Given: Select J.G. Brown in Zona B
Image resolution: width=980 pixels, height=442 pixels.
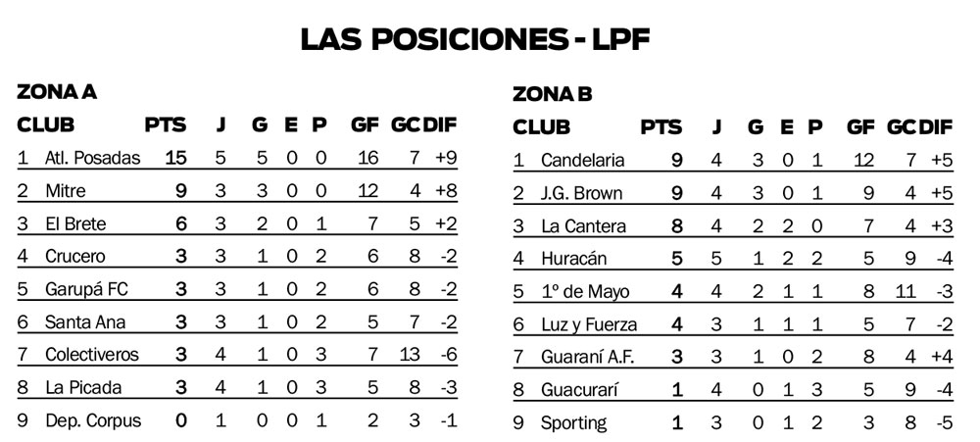Looking at the screenshot, I should (x=582, y=193).
